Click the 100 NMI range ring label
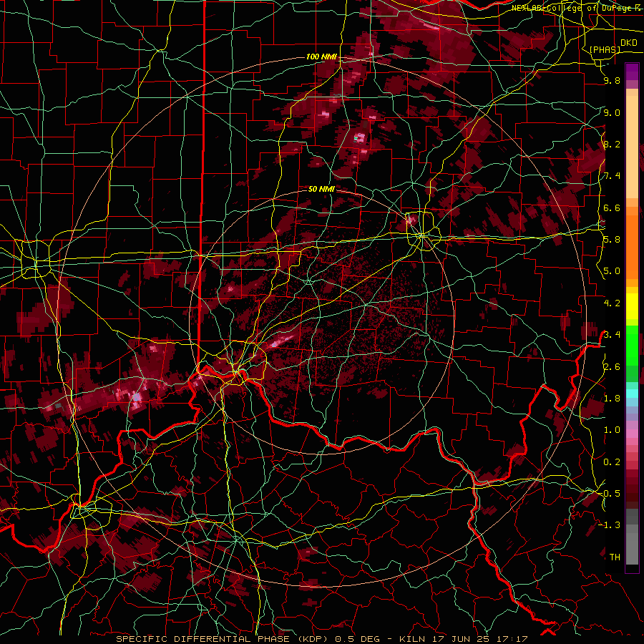 click(321, 57)
